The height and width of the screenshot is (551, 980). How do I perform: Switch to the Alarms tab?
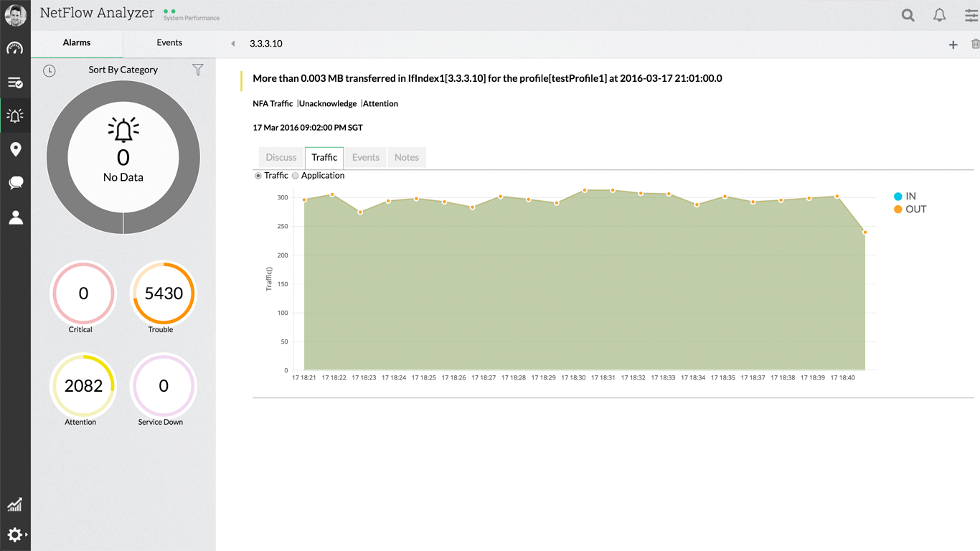click(x=77, y=43)
